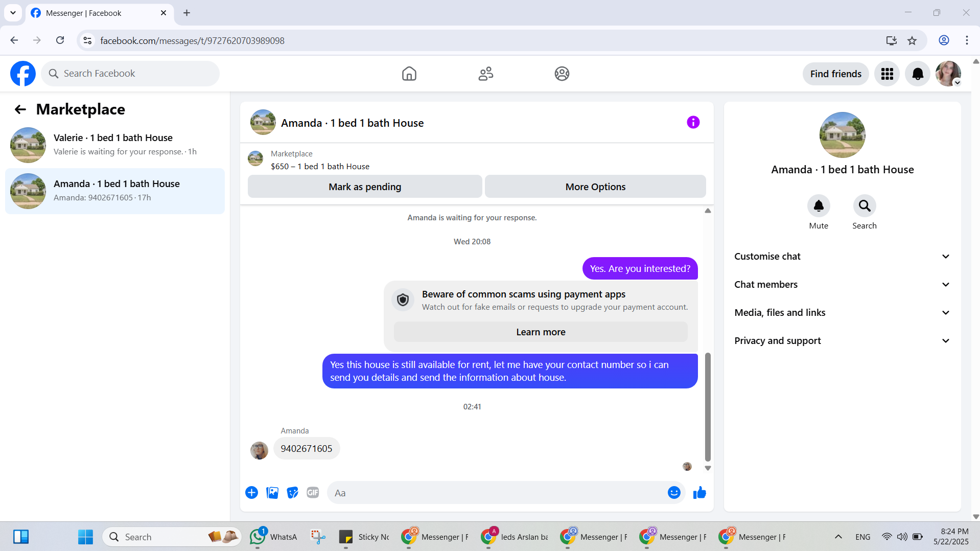Open the Groups icon in top navigation
The image size is (980, 551).
click(x=562, y=74)
